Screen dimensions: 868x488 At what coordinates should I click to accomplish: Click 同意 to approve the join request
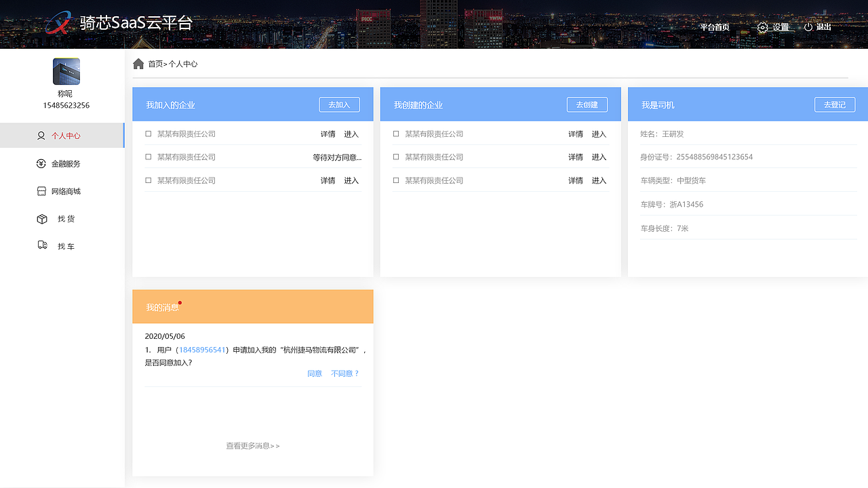pyautogui.click(x=314, y=373)
